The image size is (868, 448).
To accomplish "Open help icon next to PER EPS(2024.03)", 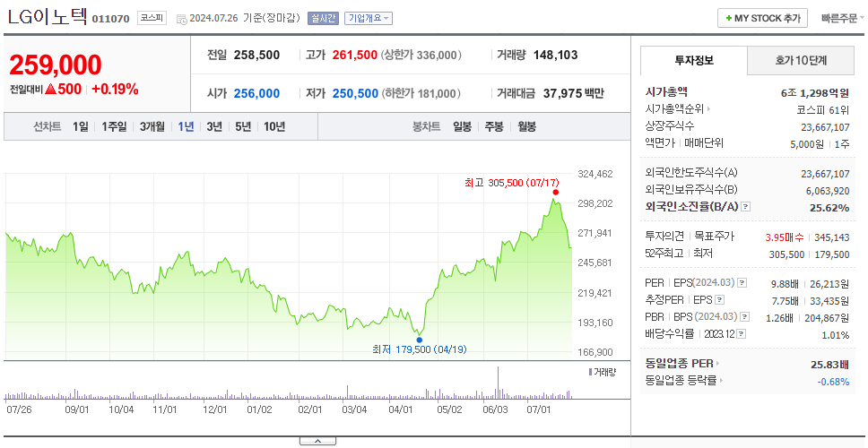I will [742, 283].
